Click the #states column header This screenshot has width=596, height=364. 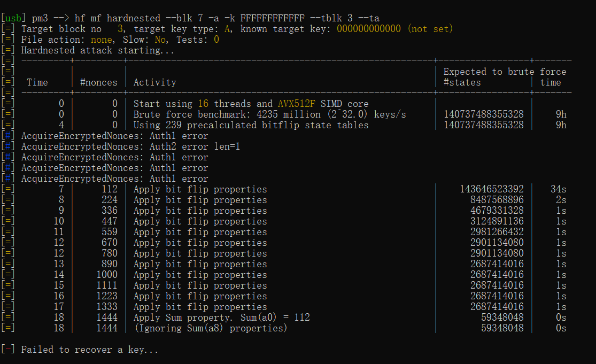[x=462, y=82]
